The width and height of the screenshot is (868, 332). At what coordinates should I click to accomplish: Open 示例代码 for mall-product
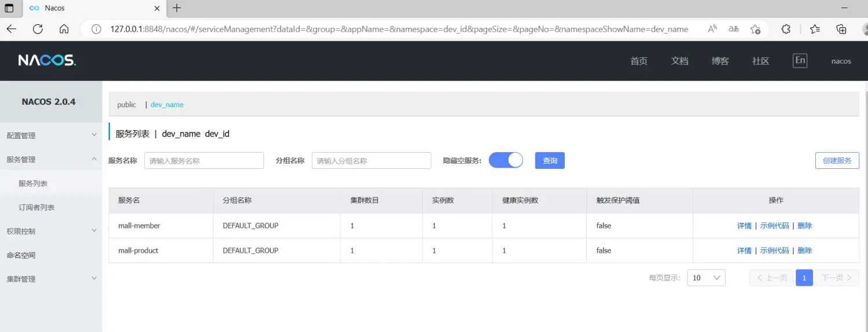[774, 250]
